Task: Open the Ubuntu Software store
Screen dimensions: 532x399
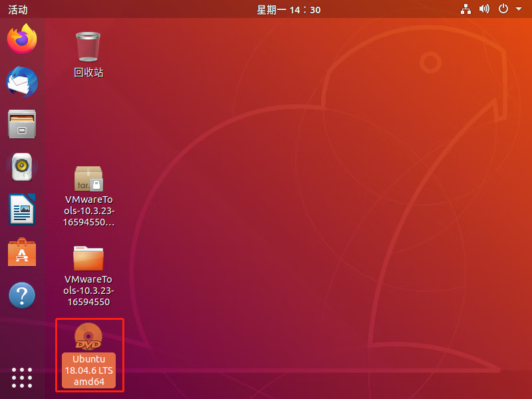Action: [x=22, y=252]
